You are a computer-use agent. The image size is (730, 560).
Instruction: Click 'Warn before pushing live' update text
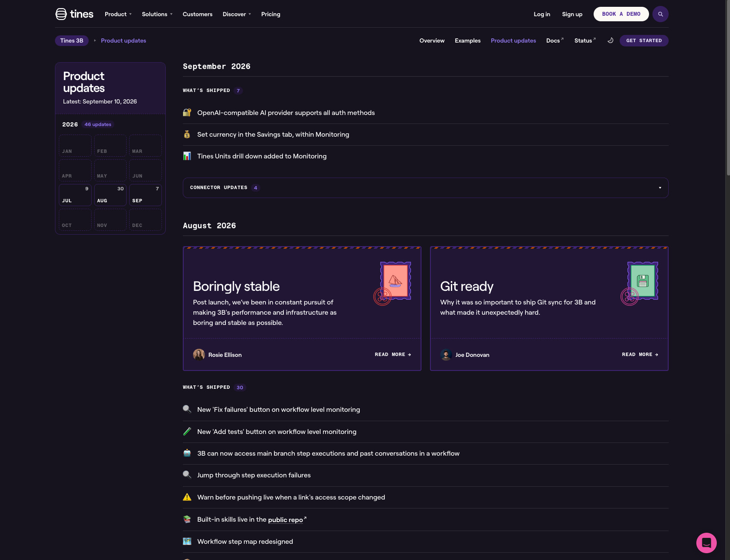(291, 497)
